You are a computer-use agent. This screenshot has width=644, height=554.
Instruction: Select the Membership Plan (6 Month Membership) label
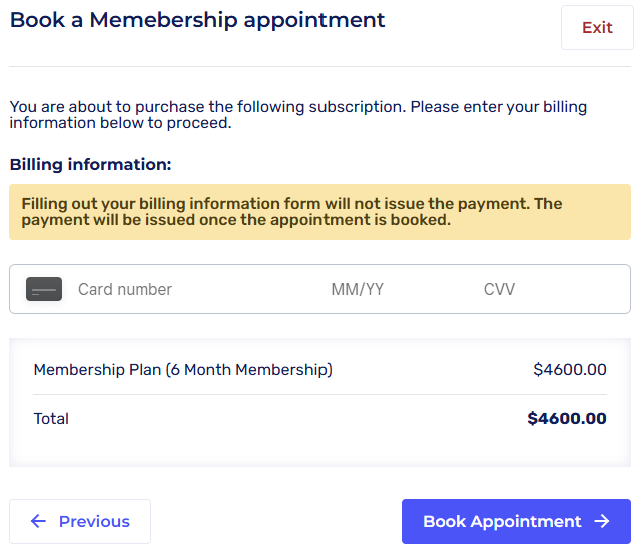[183, 369]
